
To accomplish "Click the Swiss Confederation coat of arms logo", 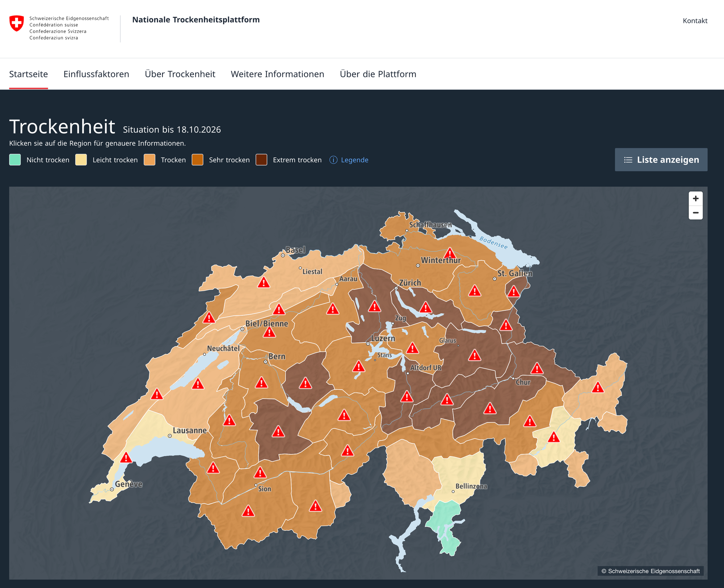I will coord(17,24).
